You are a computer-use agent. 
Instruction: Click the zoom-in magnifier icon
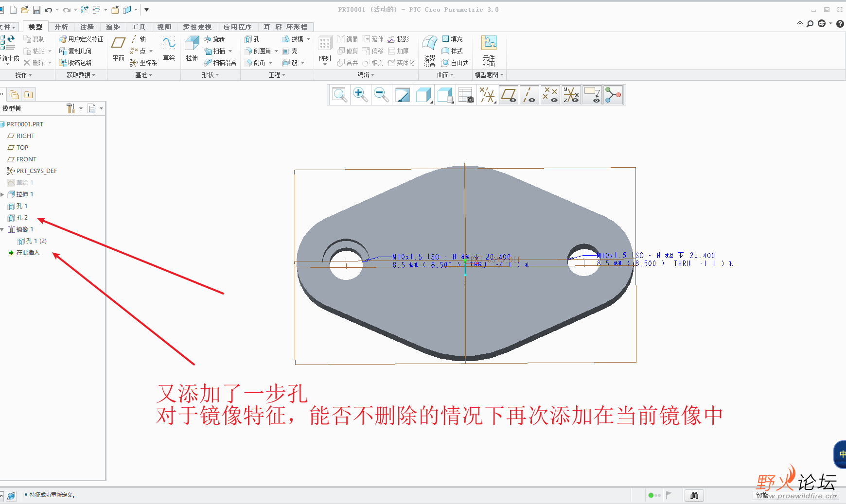point(360,94)
